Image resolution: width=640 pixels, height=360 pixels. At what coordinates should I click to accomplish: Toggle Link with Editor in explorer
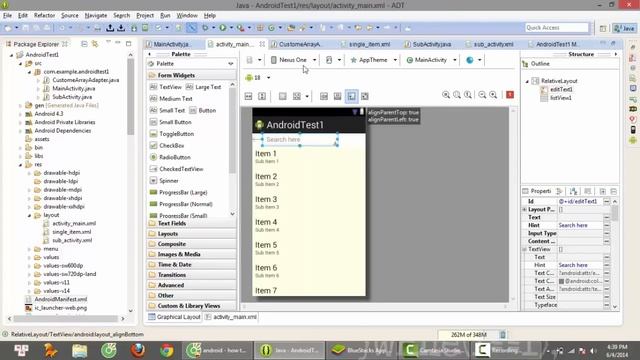tap(95, 44)
